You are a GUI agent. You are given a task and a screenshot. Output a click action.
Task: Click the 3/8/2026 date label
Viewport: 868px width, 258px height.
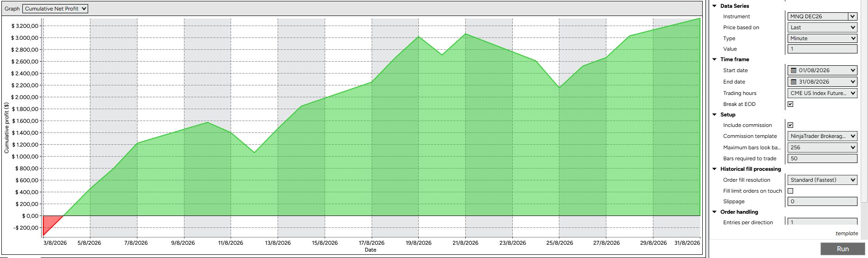coord(55,243)
